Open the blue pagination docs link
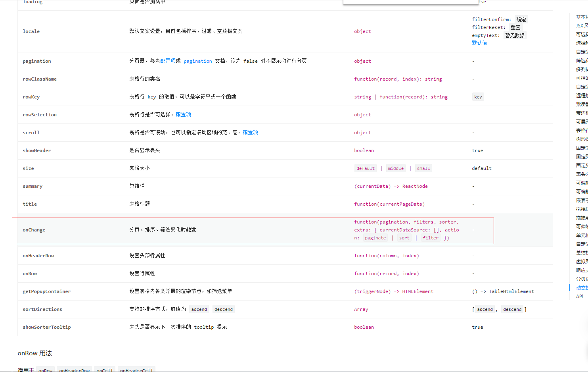The image size is (588, 372). click(198, 61)
